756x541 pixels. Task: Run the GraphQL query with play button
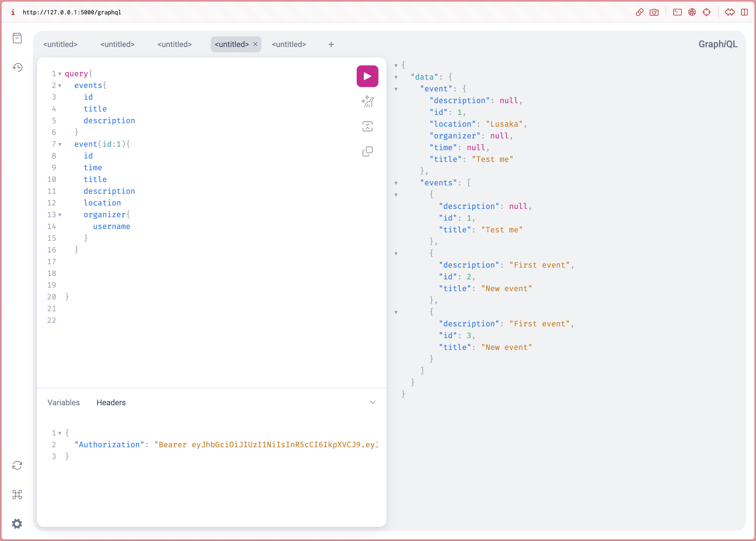pos(367,76)
